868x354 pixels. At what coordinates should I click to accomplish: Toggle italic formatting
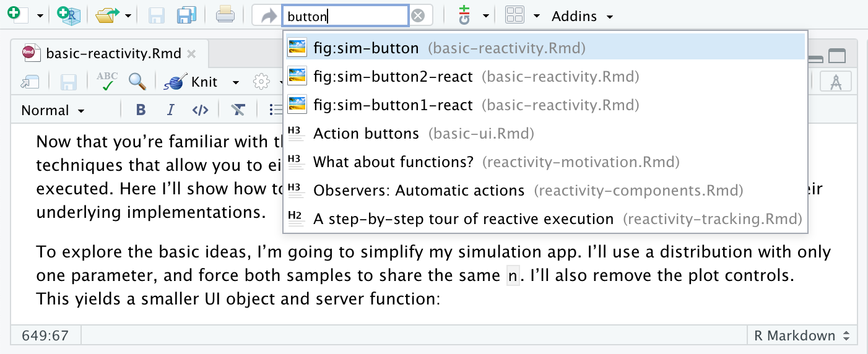(x=170, y=110)
